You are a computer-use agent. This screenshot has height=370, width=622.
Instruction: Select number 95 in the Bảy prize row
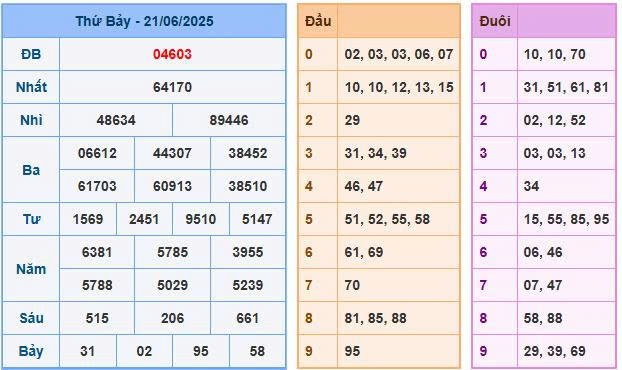tap(201, 351)
